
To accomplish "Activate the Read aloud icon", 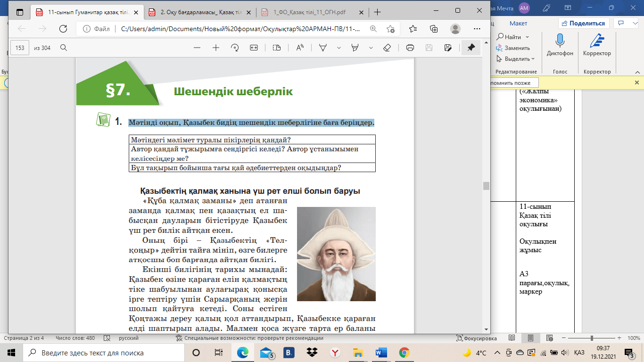I will pyautogui.click(x=300, y=48).
